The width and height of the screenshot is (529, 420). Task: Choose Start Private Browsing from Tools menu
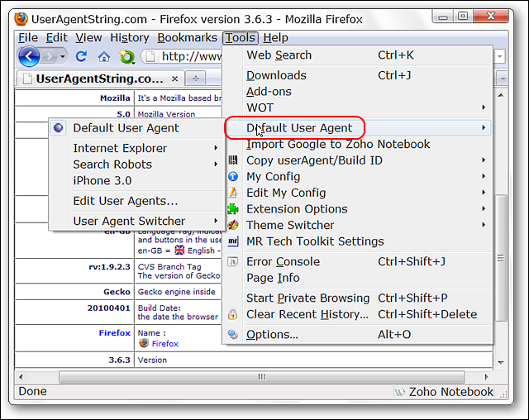pos(307,298)
